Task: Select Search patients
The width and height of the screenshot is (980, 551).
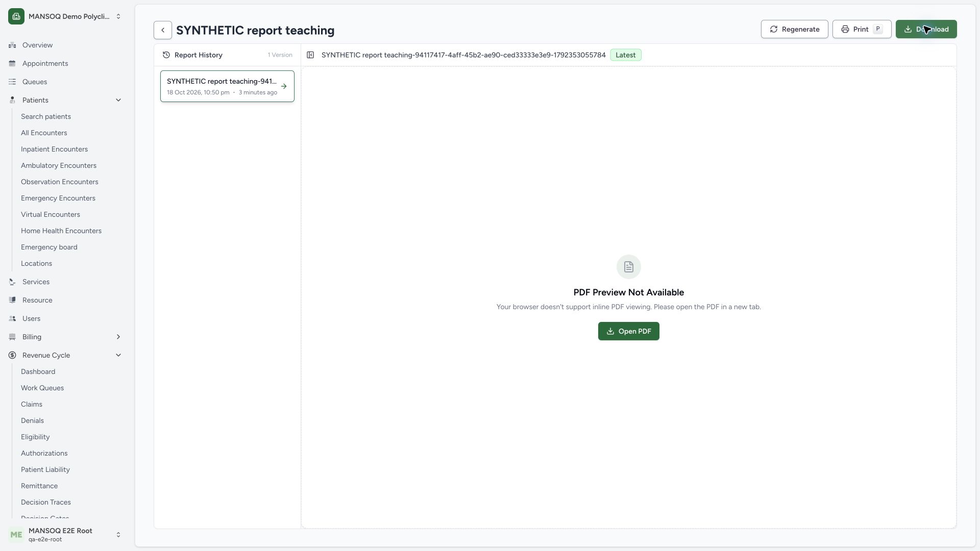Action: pos(46,116)
